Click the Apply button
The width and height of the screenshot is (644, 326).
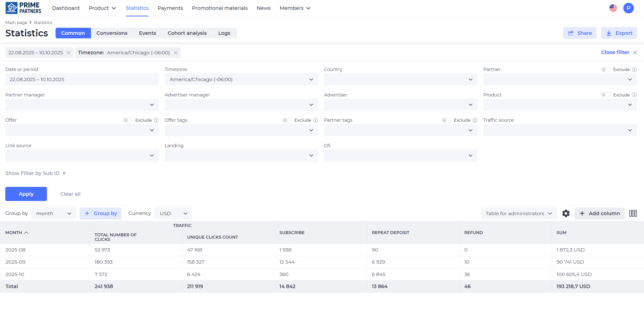[26, 194]
